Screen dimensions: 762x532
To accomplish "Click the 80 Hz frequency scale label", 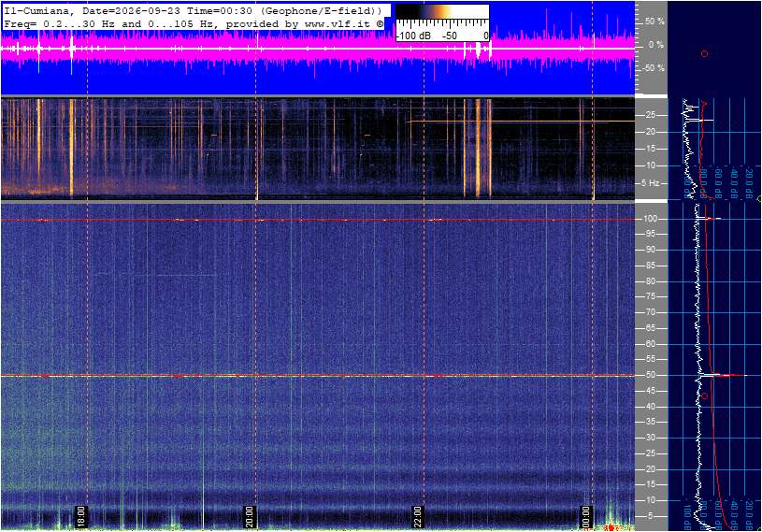I will [x=650, y=281].
